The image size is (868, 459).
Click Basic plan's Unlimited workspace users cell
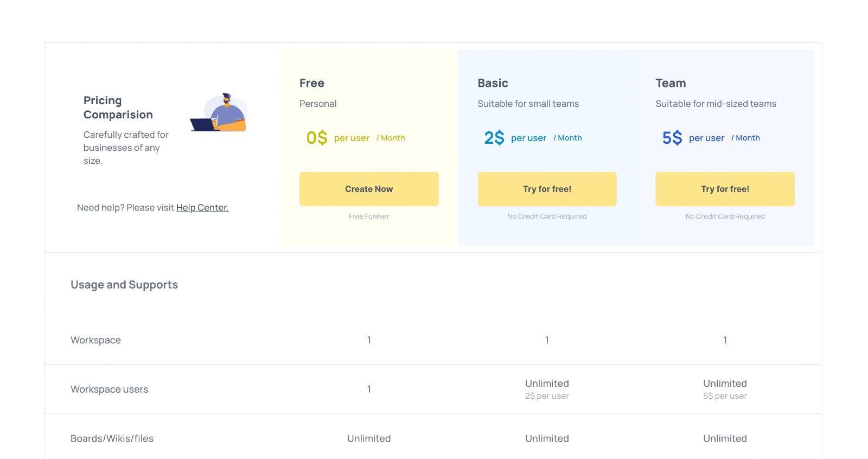(547, 384)
